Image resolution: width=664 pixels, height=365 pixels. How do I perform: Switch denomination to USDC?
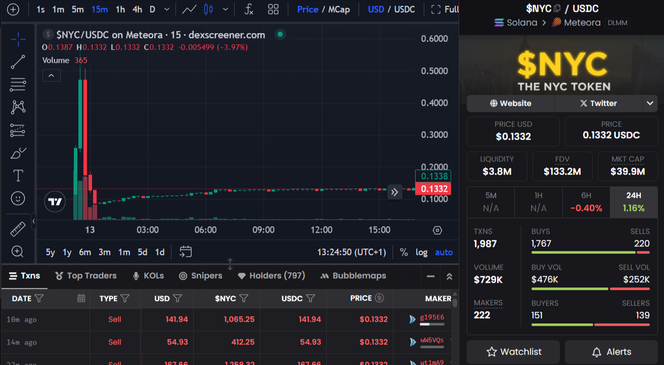pos(404,9)
